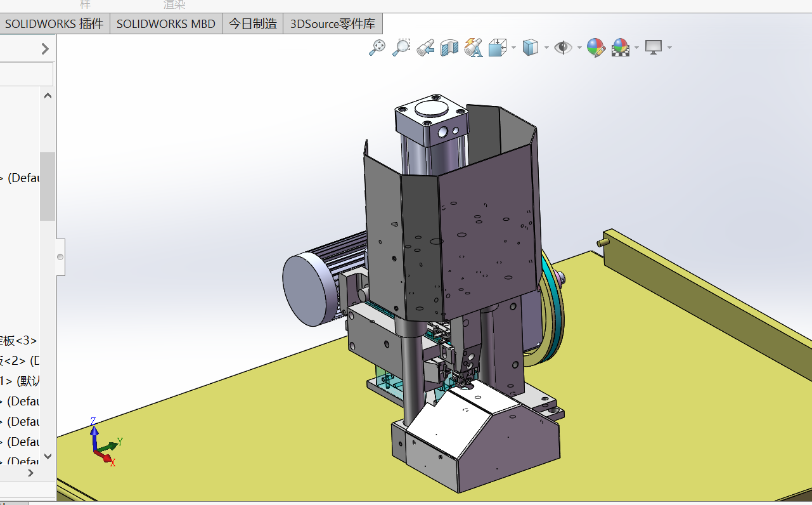The height and width of the screenshot is (505, 812).
Task: Click the tree scrollbar down arrow
Action: point(48,456)
